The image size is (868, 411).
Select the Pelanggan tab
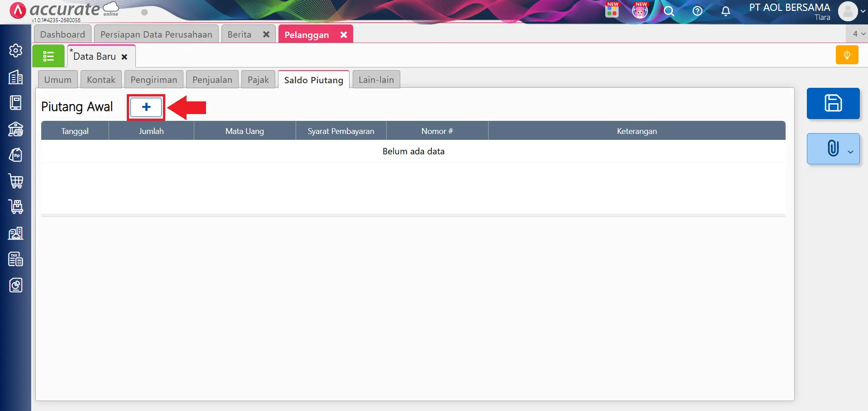pos(307,35)
